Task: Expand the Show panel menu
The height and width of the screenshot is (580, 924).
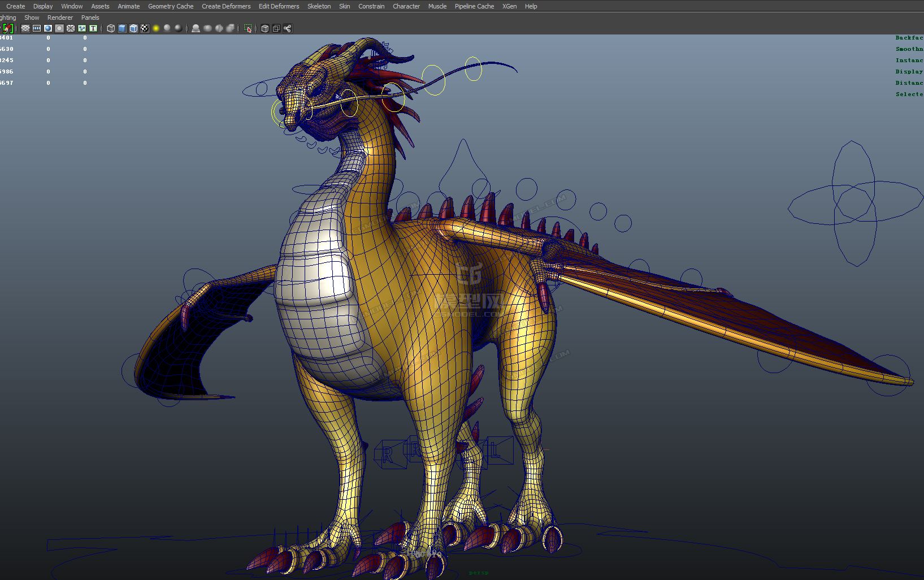Action: 32,18
